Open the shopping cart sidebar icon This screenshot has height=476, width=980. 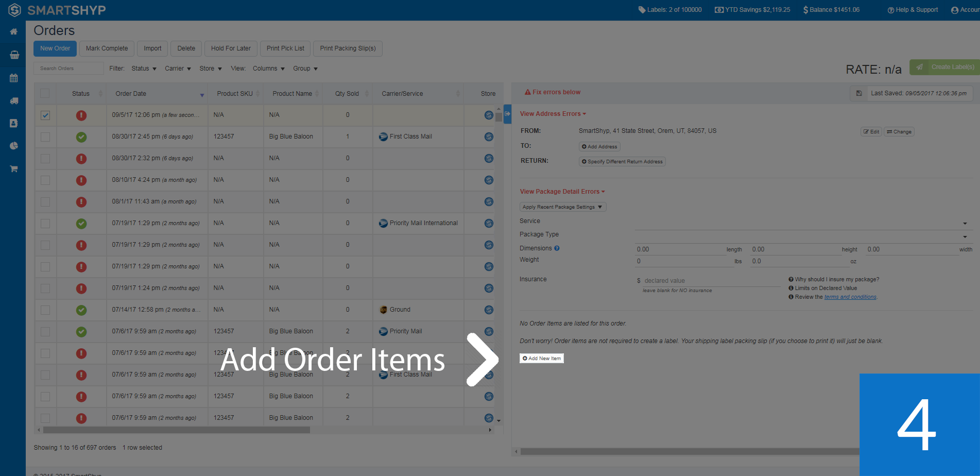coord(14,168)
